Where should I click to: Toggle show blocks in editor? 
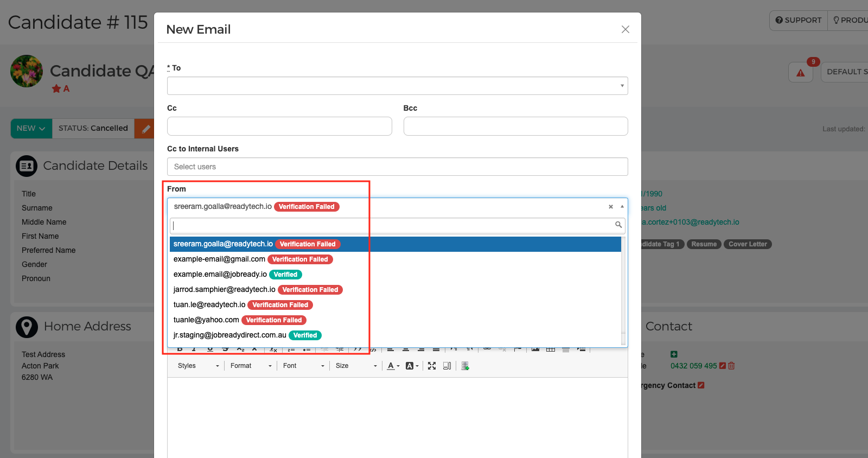[447, 366]
